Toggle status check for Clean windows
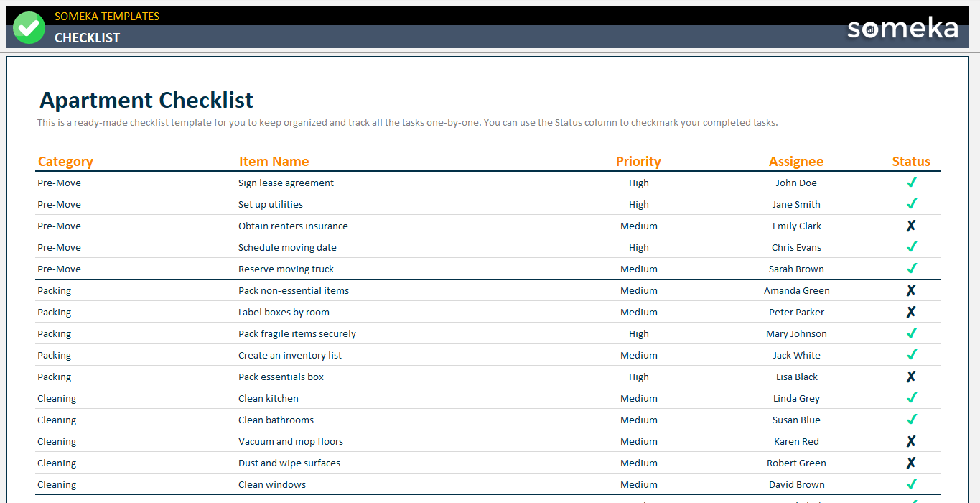 (911, 484)
